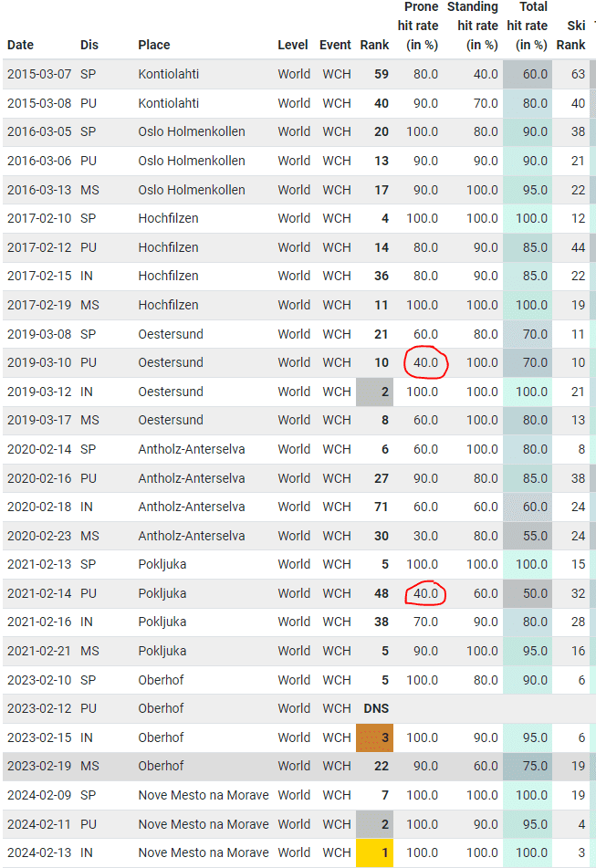Click the Ski Rank column header
Image resolution: width=596 pixels, height=868 pixels.
pos(571,36)
